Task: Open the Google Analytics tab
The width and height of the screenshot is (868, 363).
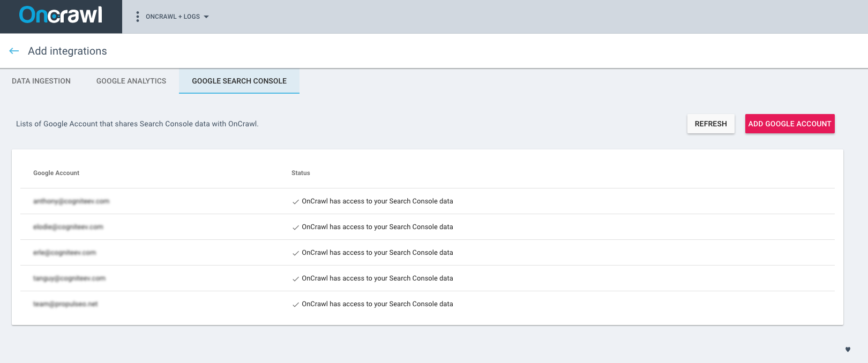Action: click(x=131, y=81)
